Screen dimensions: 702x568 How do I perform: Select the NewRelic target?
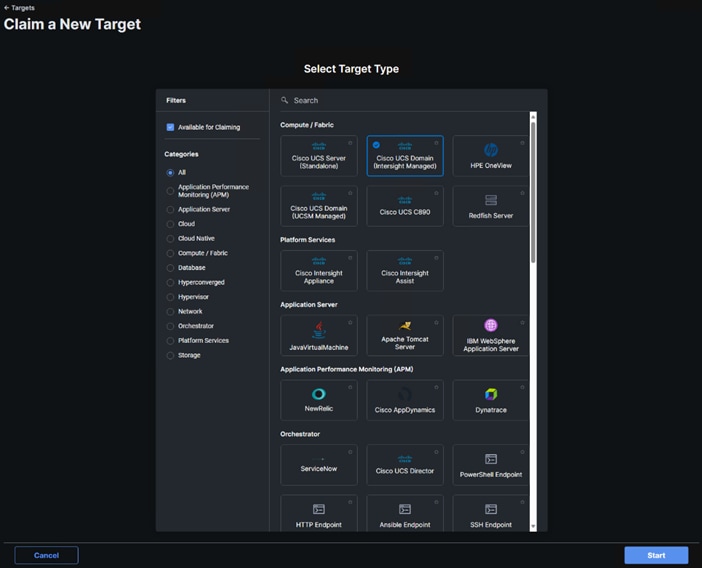pyautogui.click(x=319, y=400)
